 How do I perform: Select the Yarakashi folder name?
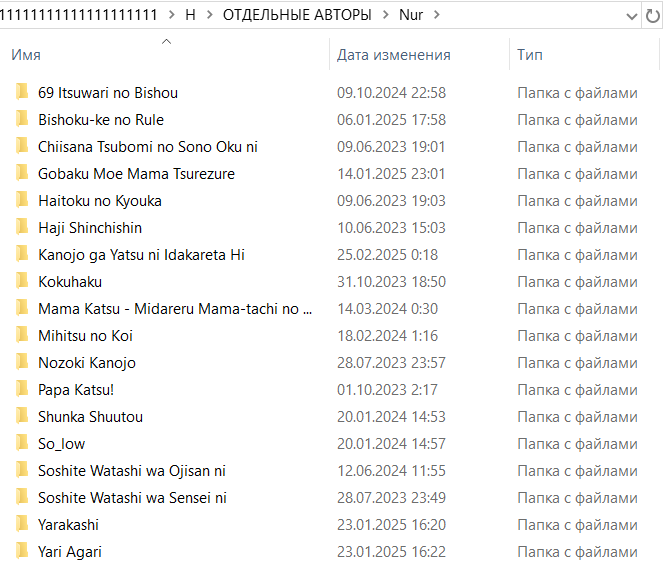68,525
